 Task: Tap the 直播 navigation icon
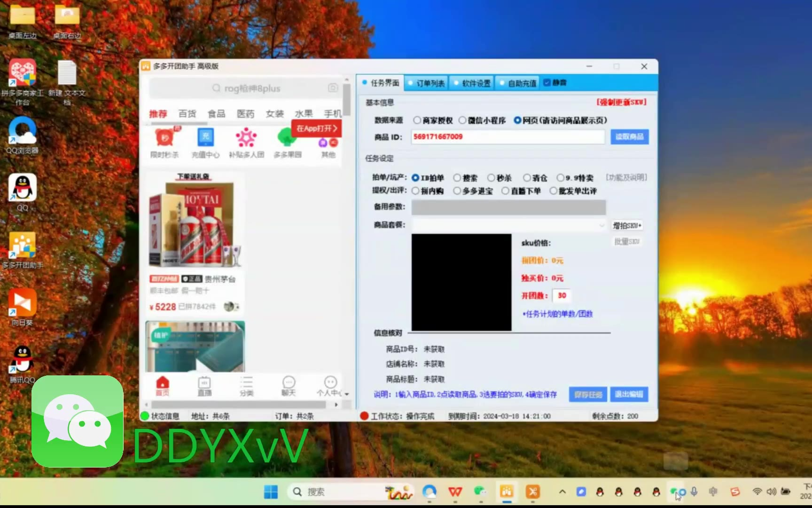click(204, 386)
